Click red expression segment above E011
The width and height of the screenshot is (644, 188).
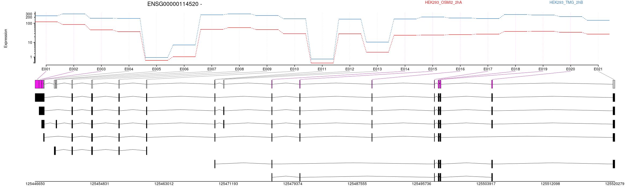click(322, 63)
